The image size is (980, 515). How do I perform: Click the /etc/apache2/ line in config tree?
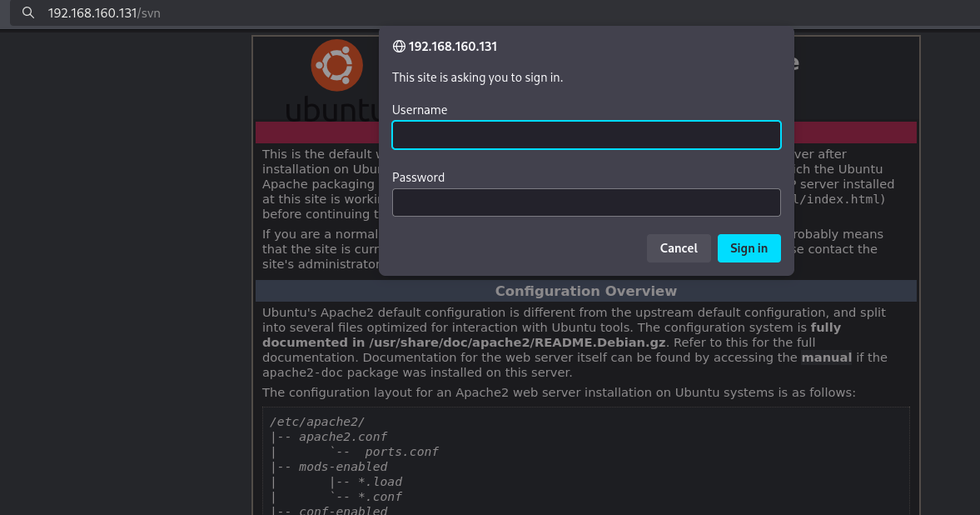317,422
